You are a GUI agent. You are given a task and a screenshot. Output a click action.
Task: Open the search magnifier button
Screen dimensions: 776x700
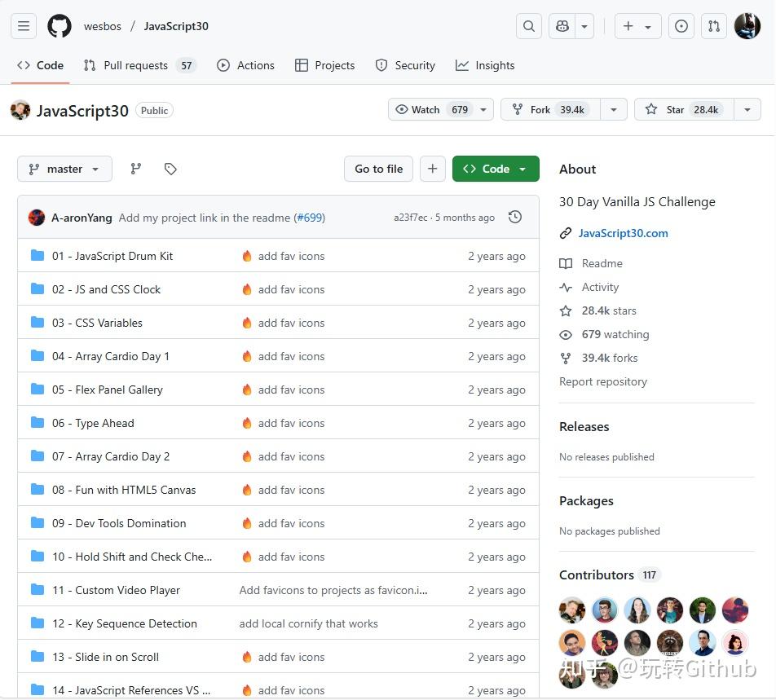[x=528, y=26]
